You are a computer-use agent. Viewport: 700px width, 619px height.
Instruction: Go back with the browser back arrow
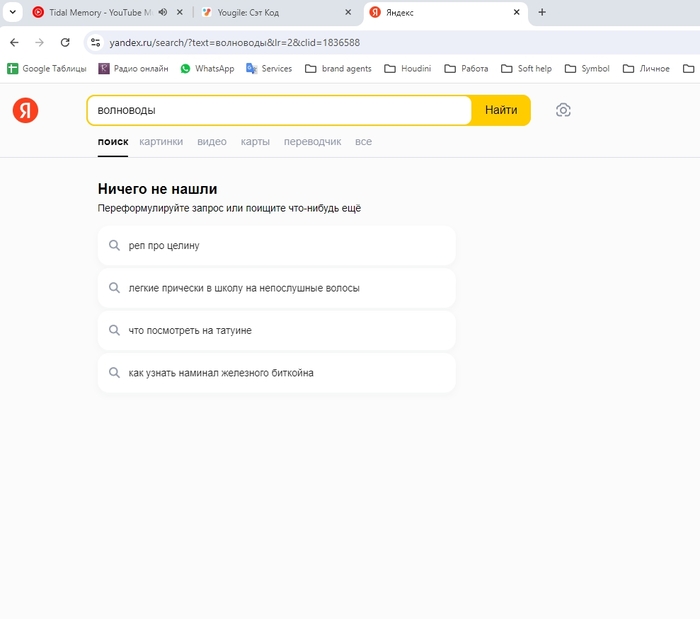point(14,42)
